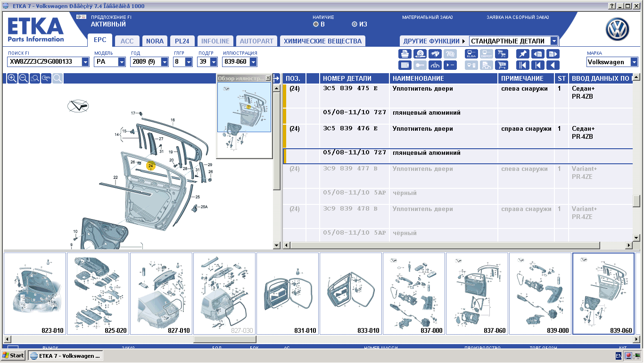
Task: Open illustration thumbnail 825-020
Action: point(98,294)
